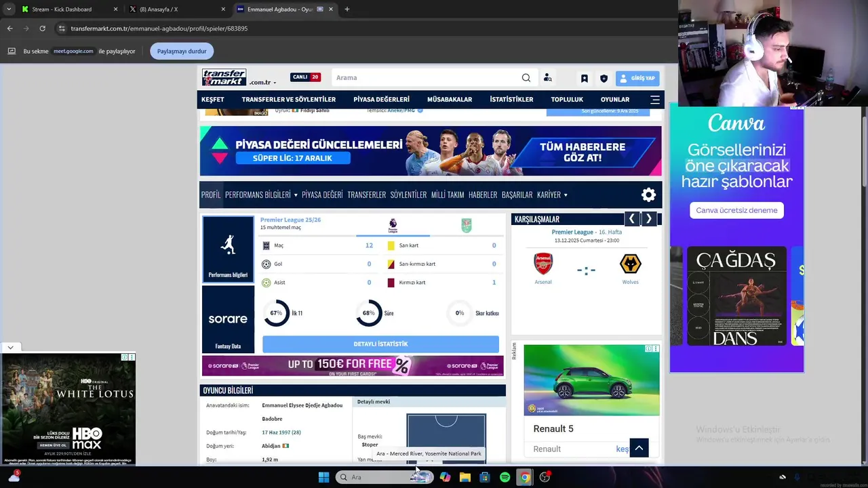
Task: Click the magnifier search icon
Action: pos(526,77)
